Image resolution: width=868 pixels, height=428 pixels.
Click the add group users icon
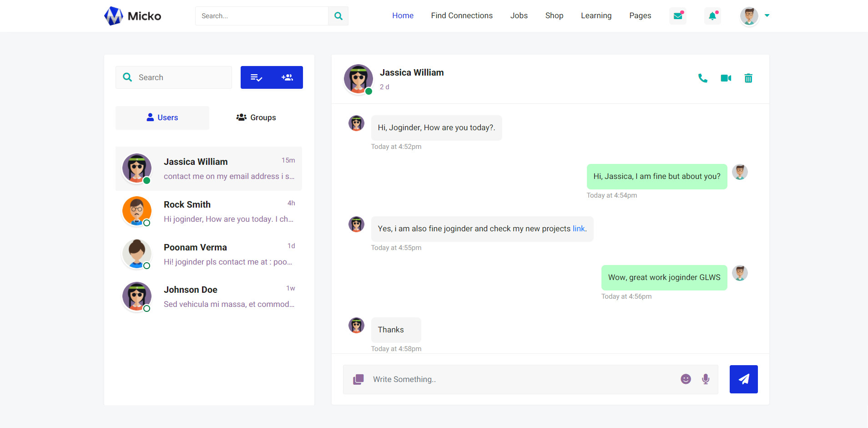pyautogui.click(x=287, y=77)
